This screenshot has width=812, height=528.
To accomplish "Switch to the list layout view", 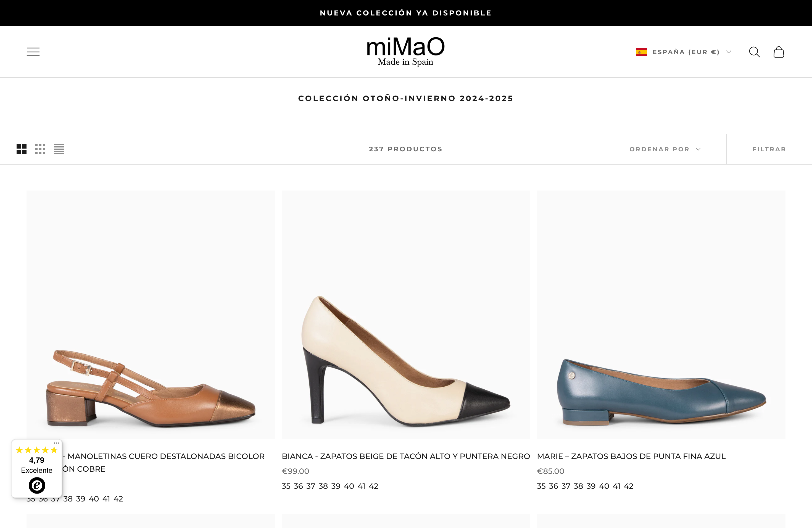I will (x=59, y=149).
